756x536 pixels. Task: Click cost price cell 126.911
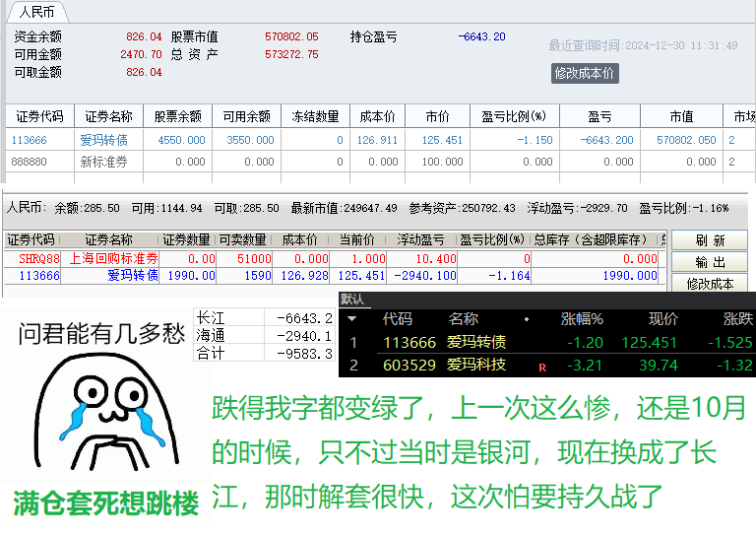tap(377, 140)
